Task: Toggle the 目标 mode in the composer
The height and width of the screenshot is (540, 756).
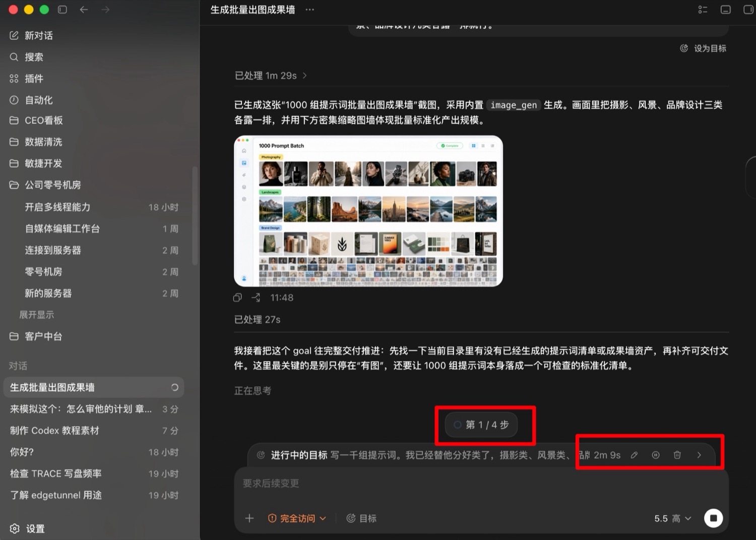Action: 361,518
